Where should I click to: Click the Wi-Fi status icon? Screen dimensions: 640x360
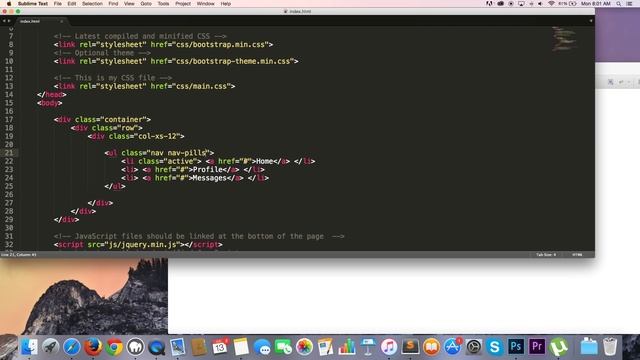pyautogui.click(x=551, y=4)
